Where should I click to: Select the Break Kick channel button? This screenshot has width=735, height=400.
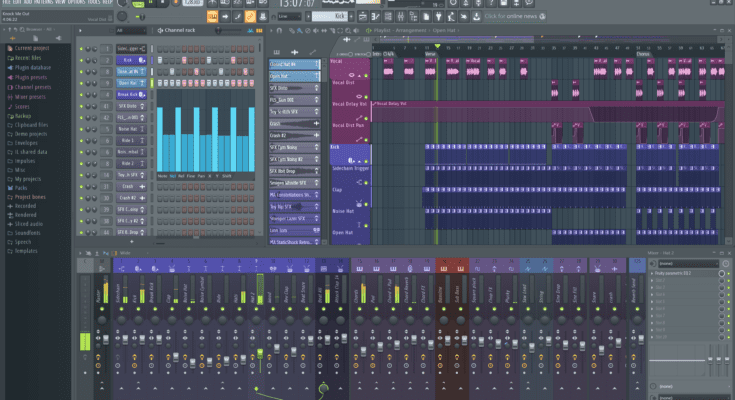pyautogui.click(x=127, y=95)
